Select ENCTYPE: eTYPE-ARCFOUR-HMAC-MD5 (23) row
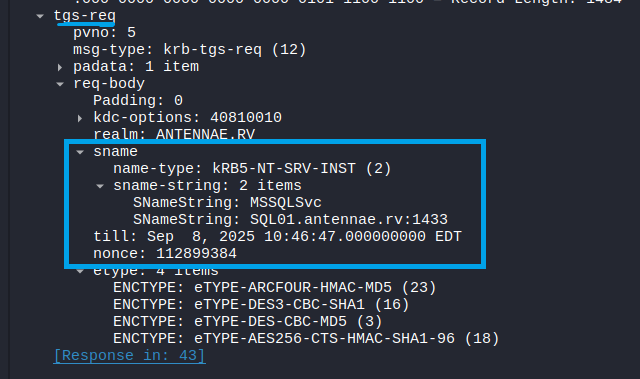Screen dimensions: 640x379 (275, 288)
